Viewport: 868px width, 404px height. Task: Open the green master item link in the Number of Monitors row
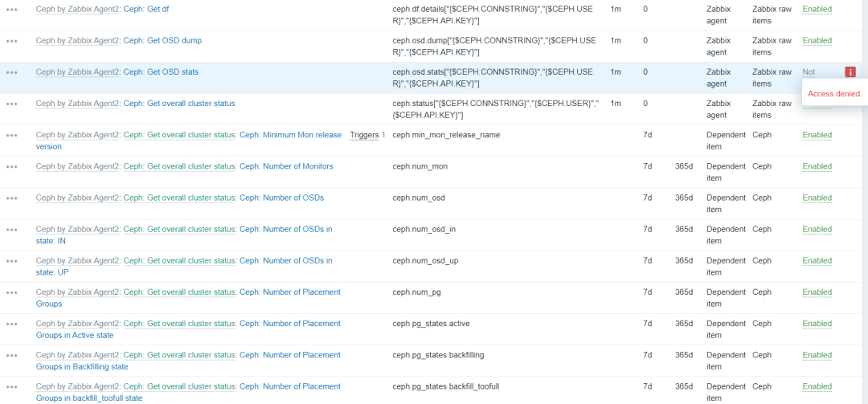[x=179, y=166]
